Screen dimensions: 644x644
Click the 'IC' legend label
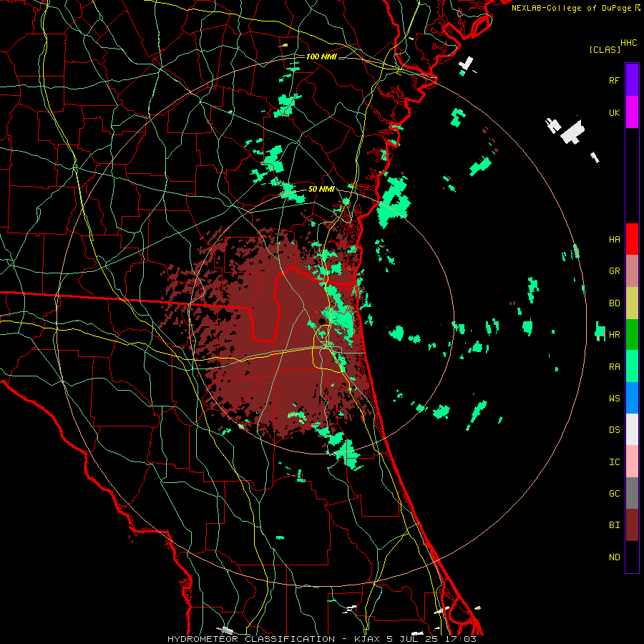(614, 462)
